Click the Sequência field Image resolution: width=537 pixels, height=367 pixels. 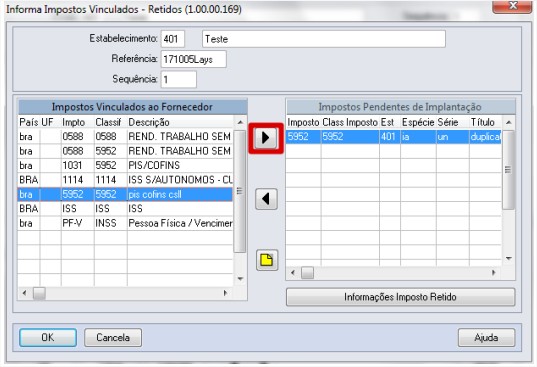[178, 79]
